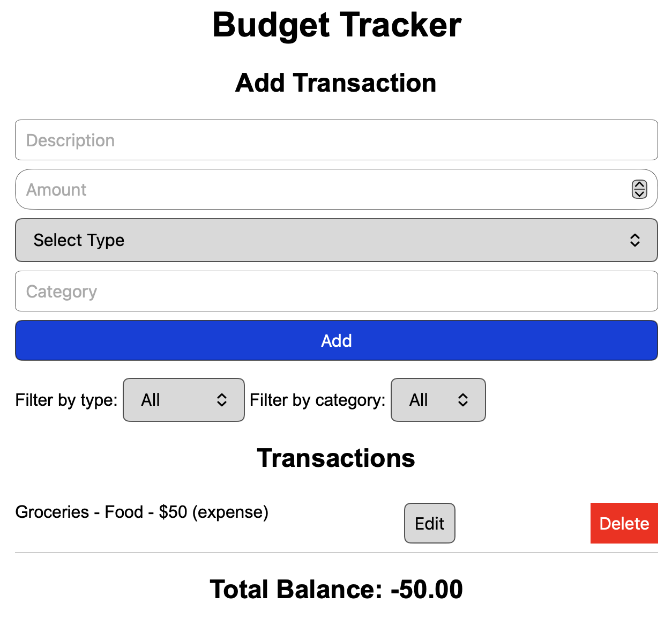Click the Select Type chevron icon
672x625 pixels.
coord(636,240)
